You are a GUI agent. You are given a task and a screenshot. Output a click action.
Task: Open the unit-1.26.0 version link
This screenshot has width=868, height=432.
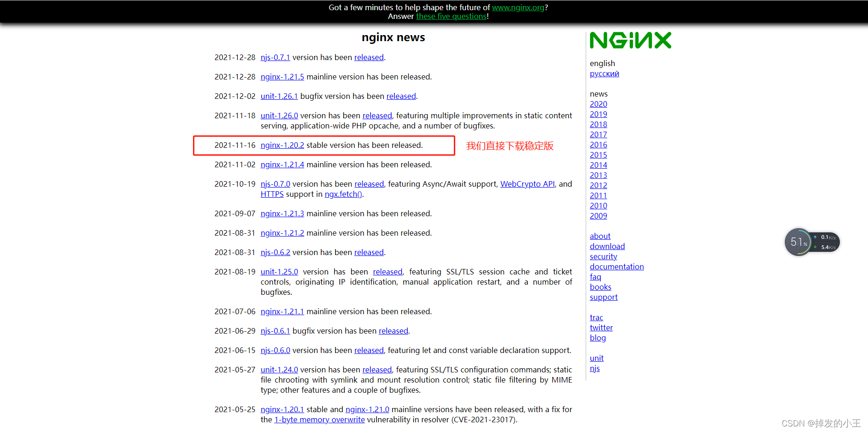(x=279, y=116)
